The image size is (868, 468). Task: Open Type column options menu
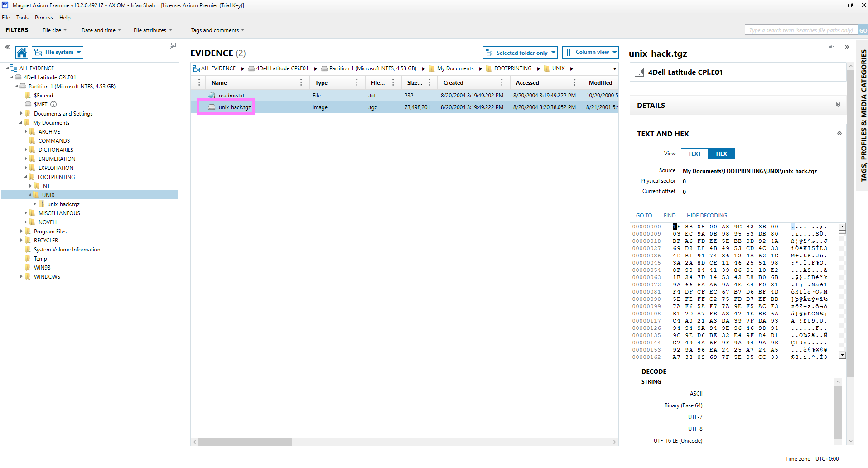(x=357, y=82)
